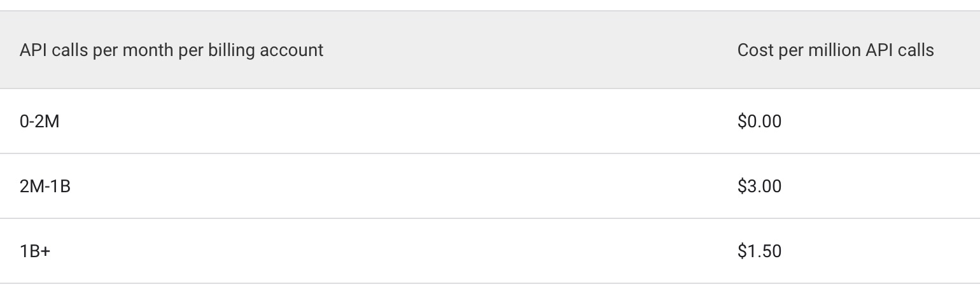The height and width of the screenshot is (303, 980).
Task: Click the $1.50 cost value
Action: coord(759,251)
